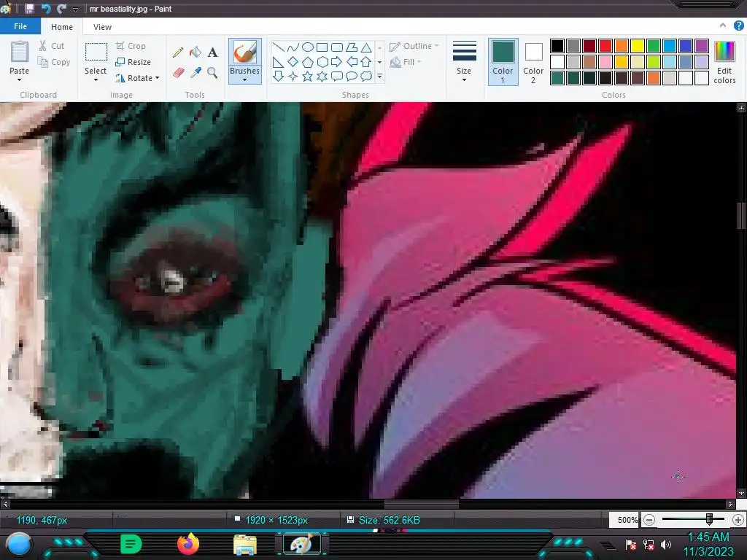Viewport: 747px width, 560px height.
Task: Select the Color picker eyedropper tool
Action: (196, 72)
